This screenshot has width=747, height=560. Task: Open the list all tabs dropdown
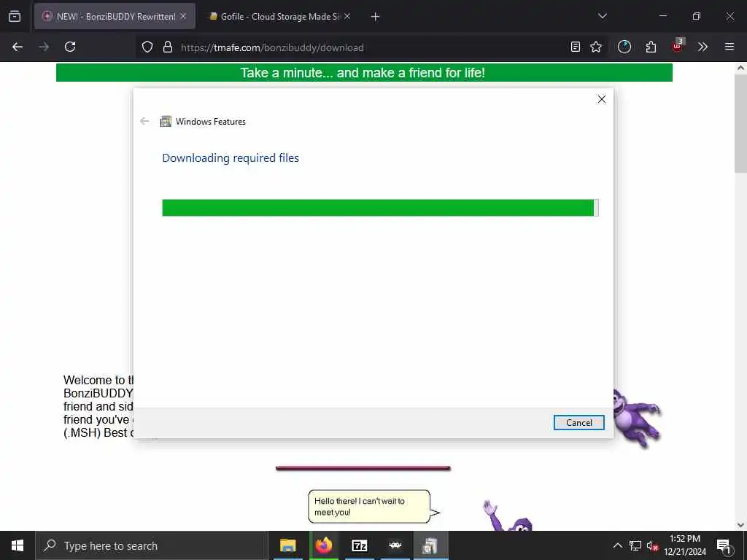pyautogui.click(x=602, y=16)
